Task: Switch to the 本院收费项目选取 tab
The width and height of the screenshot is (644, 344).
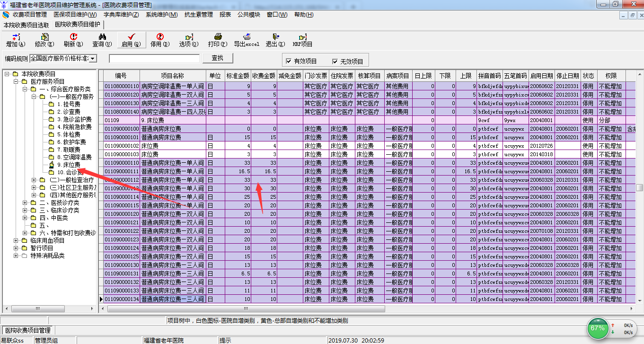Action: 26,25
